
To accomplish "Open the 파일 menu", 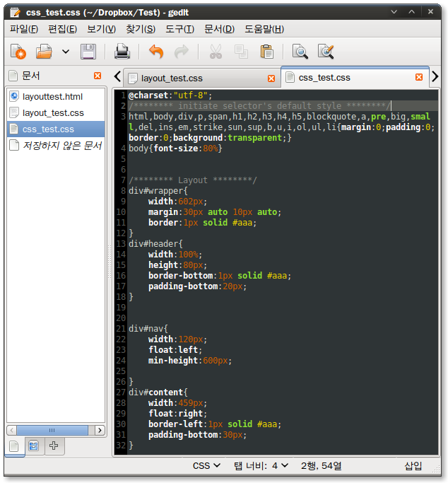I will [x=24, y=28].
